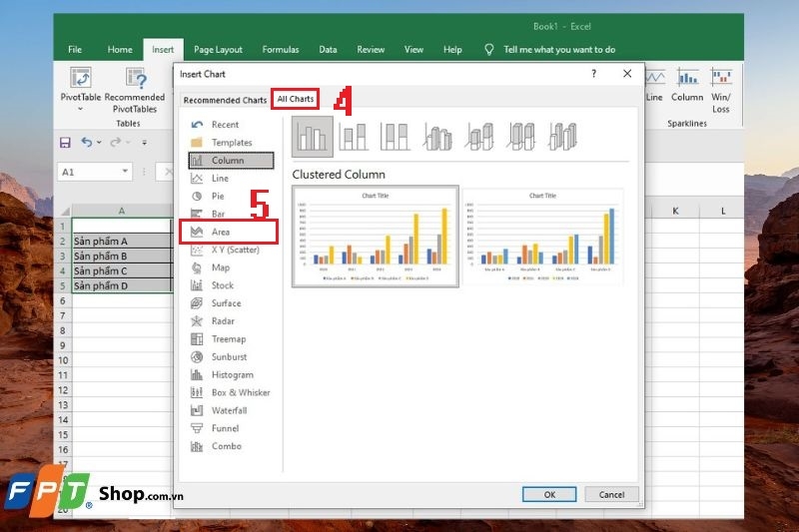Confirm the chart with OK

[x=549, y=494]
